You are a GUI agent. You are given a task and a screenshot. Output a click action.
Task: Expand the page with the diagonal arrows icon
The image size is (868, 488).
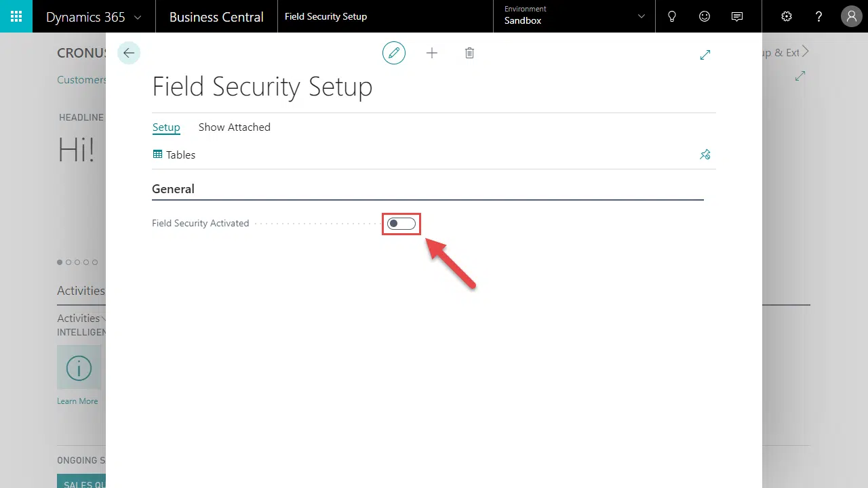pyautogui.click(x=705, y=54)
